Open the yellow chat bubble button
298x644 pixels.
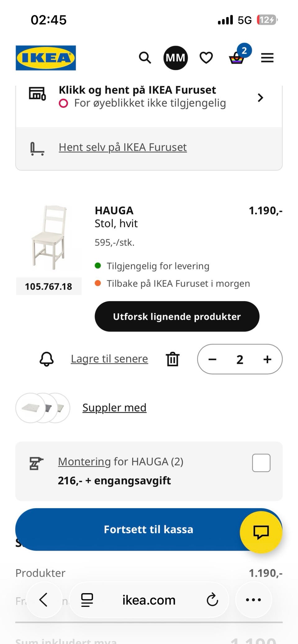point(261,532)
